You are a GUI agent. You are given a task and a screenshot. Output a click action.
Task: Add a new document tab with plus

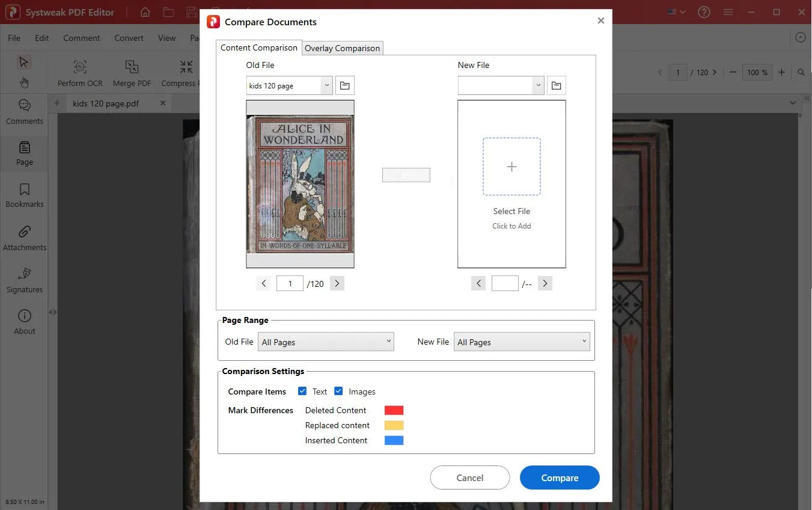coord(57,103)
